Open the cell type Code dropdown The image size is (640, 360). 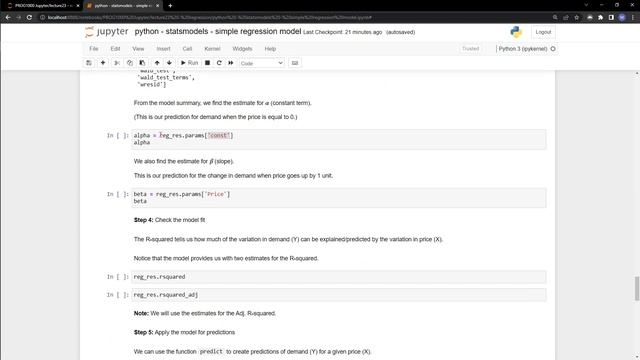(262, 63)
